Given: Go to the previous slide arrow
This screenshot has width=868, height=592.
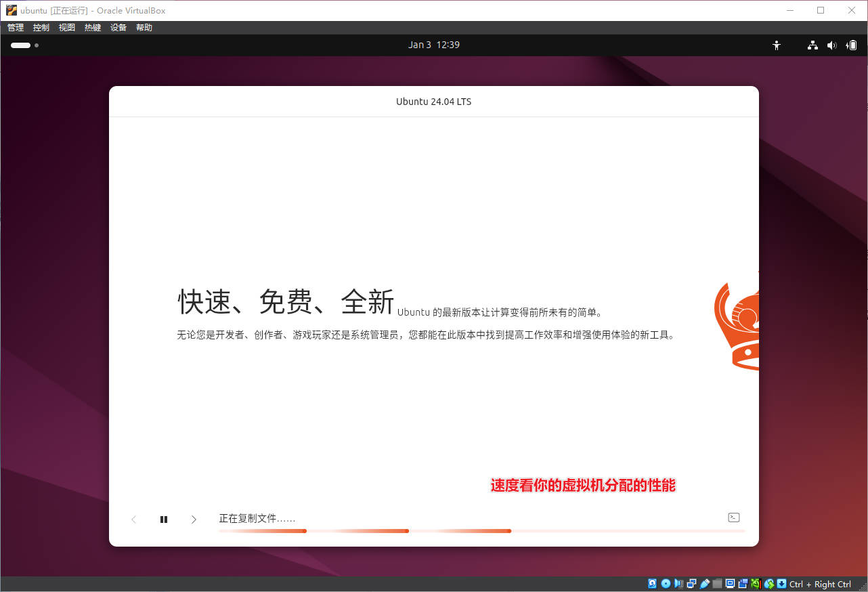Looking at the screenshot, I should tap(133, 520).
